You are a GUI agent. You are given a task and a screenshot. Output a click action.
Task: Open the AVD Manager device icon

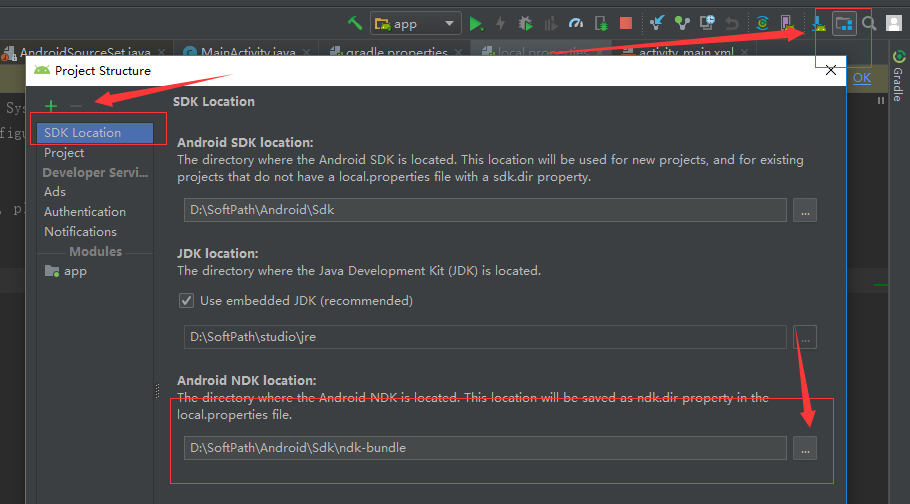click(x=786, y=23)
